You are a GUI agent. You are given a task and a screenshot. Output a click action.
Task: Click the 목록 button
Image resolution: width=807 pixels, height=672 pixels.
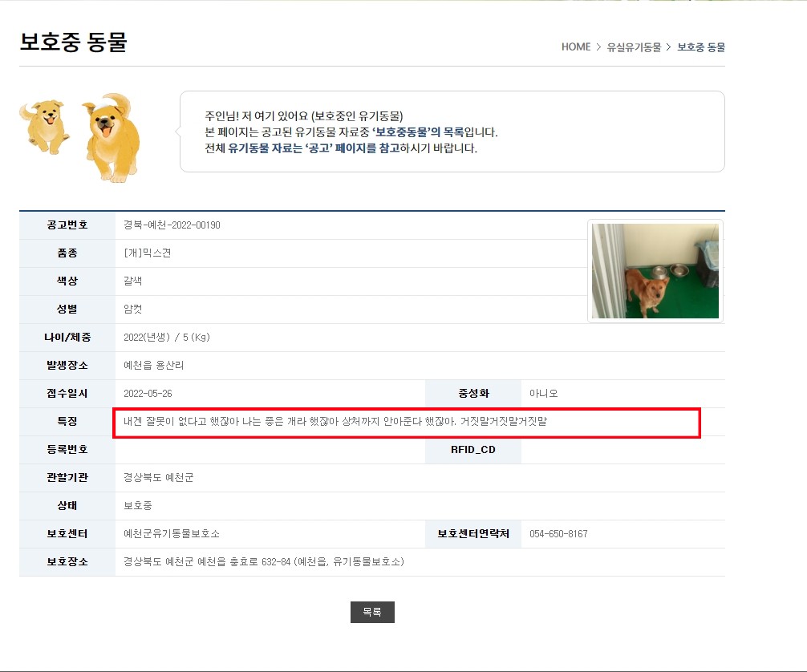(372, 612)
